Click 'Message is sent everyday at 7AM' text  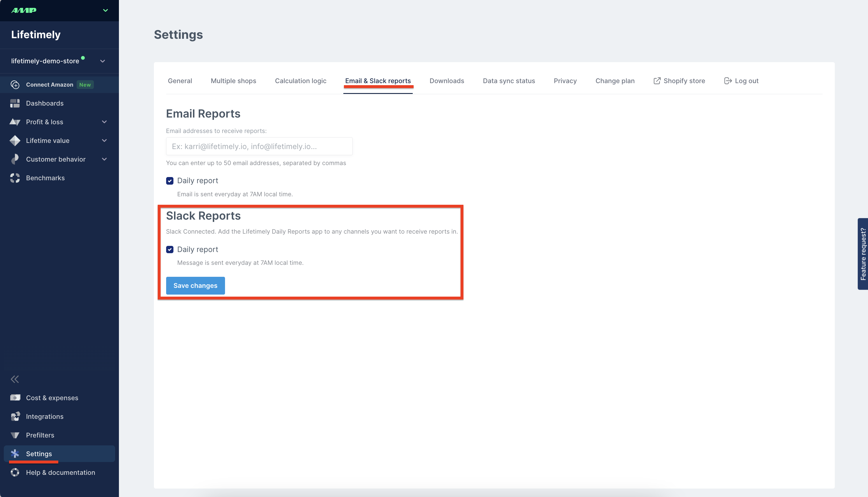240,263
